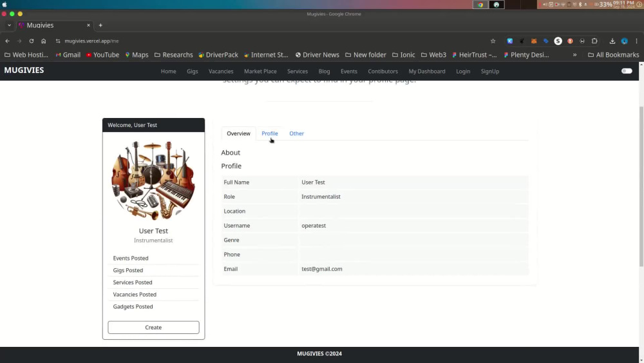Click SignUp in the navbar

click(490, 72)
